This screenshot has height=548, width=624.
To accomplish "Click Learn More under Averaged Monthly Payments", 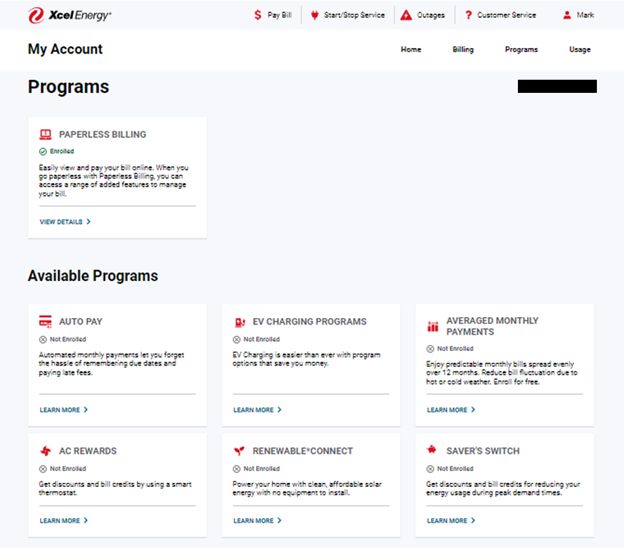I will tap(451, 410).
